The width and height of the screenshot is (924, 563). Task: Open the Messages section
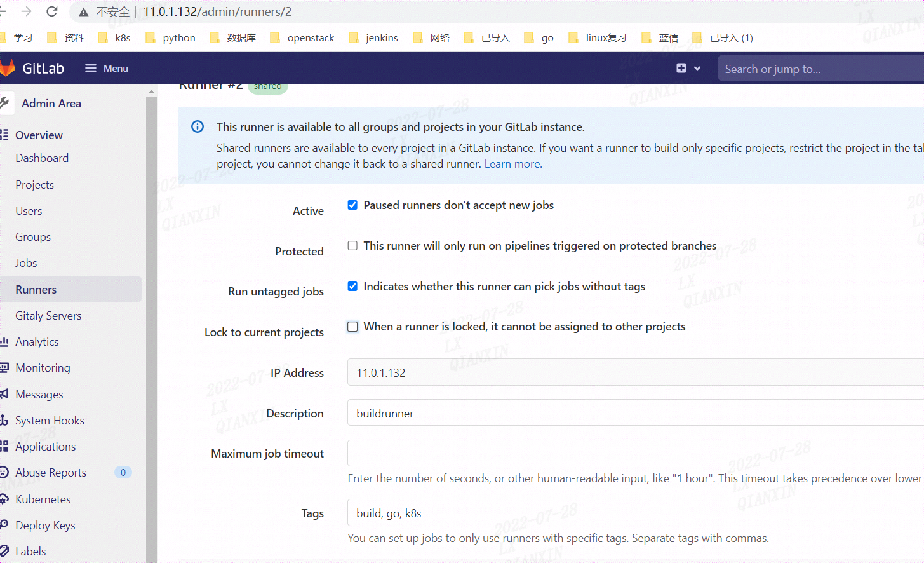pyautogui.click(x=39, y=395)
